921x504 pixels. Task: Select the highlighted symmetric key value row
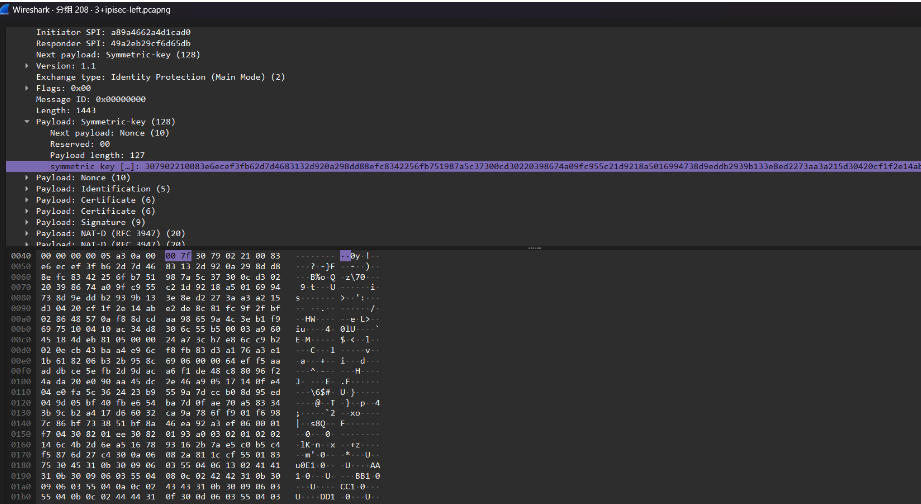[x=463, y=166]
